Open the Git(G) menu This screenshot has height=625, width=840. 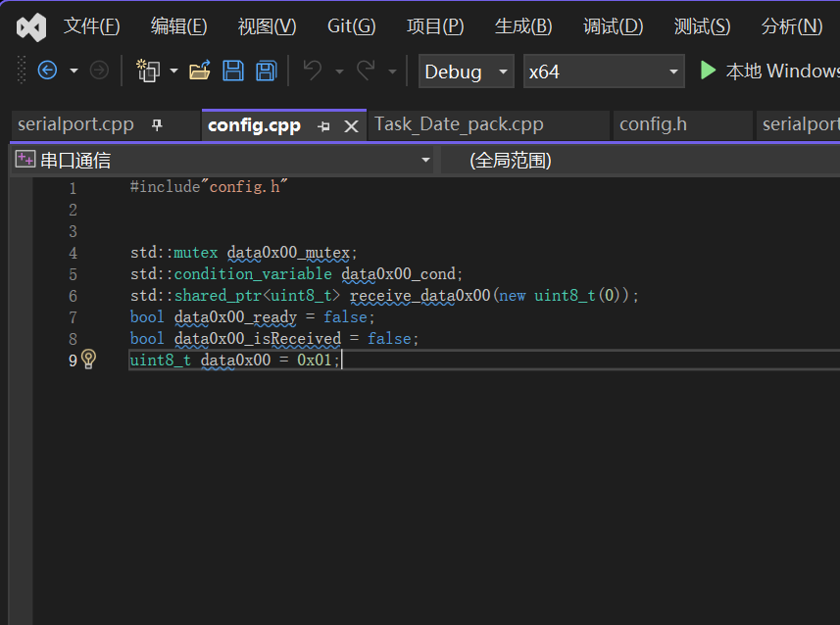click(352, 26)
